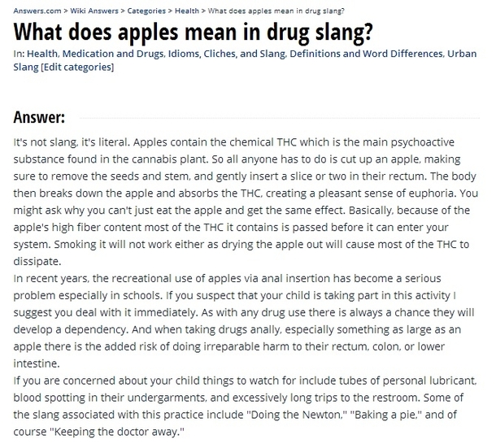The width and height of the screenshot is (496, 448).
Task: Select the 'Keeping the doctor away' phrase
Action: coord(117,432)
